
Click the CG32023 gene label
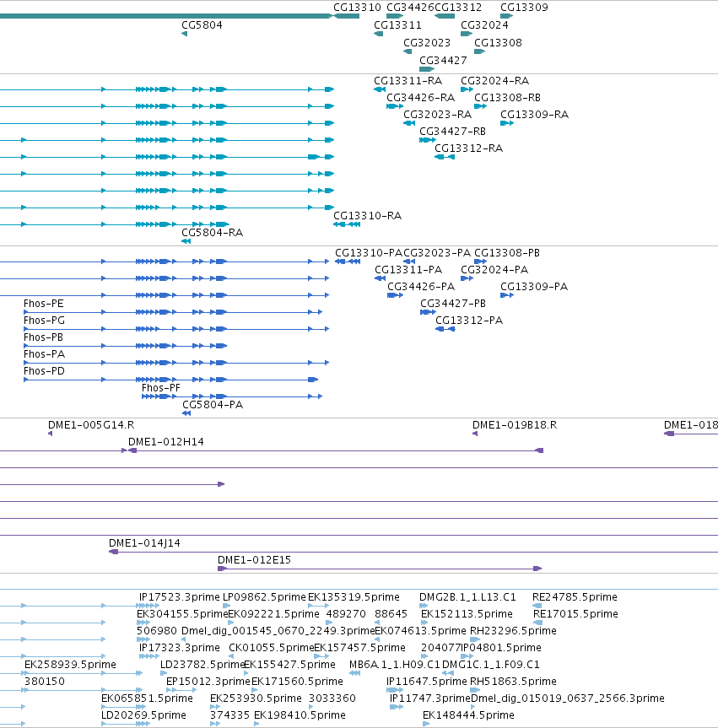[x=427, y=43]
